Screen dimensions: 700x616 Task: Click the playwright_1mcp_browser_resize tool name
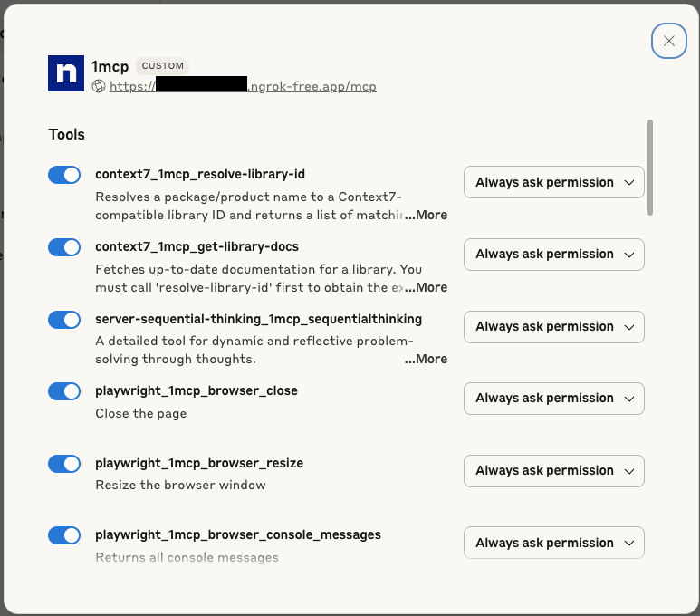tap(199, 463)
